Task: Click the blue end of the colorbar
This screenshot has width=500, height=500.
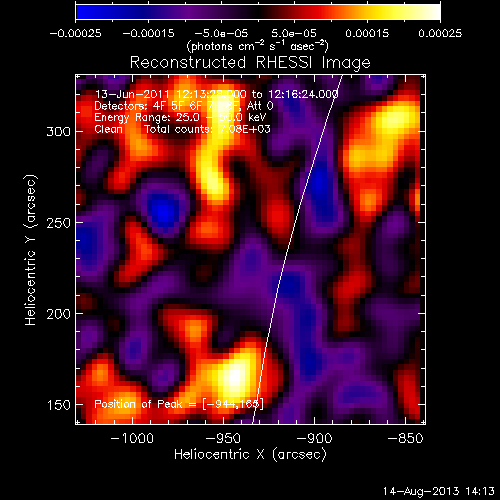Action: pos(82,12)
